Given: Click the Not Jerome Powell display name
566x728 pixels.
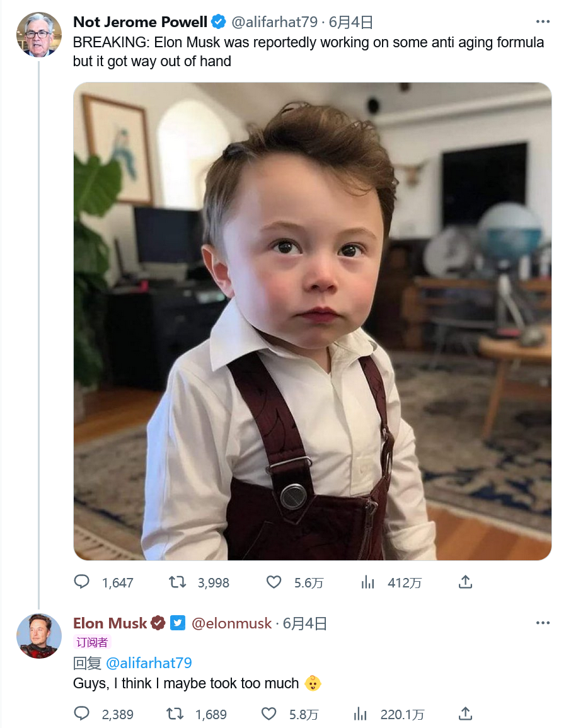Looking at the screenshot, I should tap(140, 23).
